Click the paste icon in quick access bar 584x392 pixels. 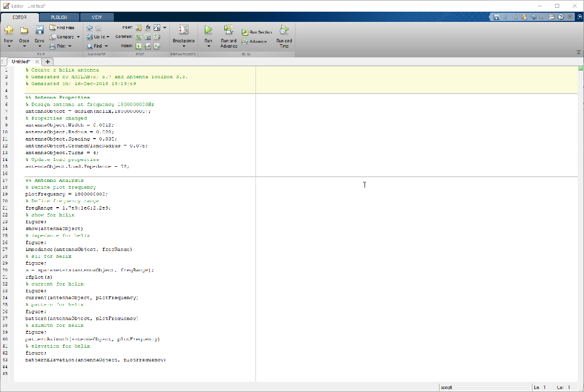point(524,17)
